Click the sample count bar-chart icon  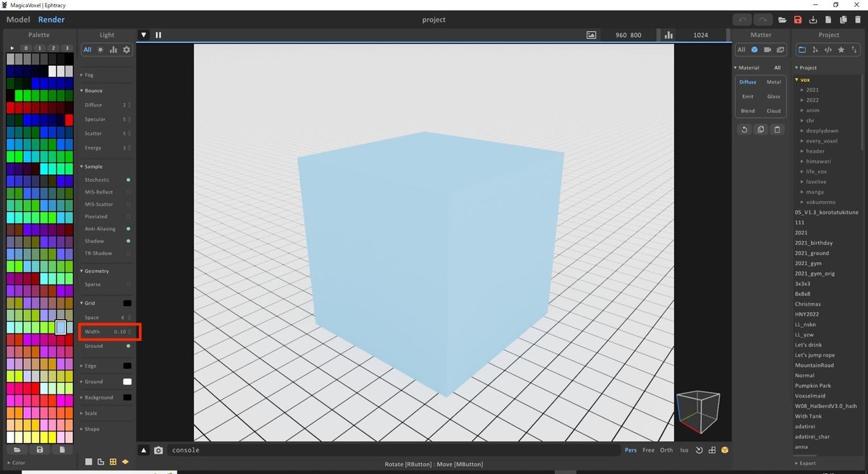point(668,35)
